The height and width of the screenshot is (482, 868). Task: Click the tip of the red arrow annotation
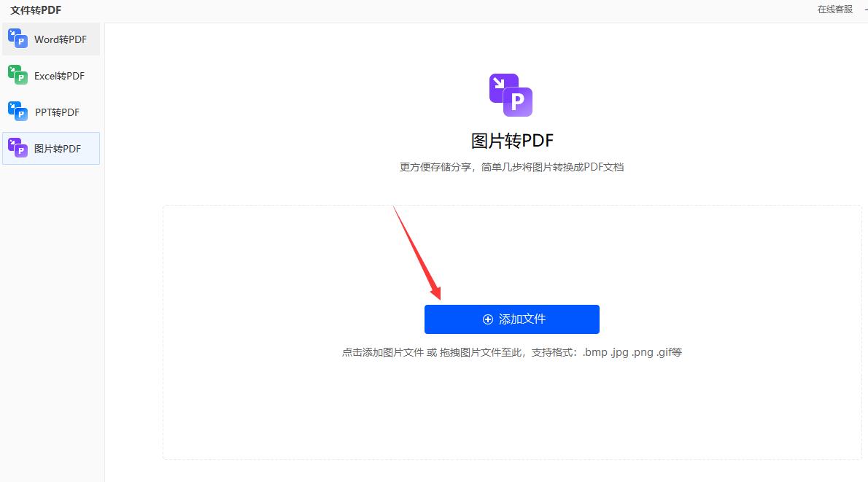point(441,299)
